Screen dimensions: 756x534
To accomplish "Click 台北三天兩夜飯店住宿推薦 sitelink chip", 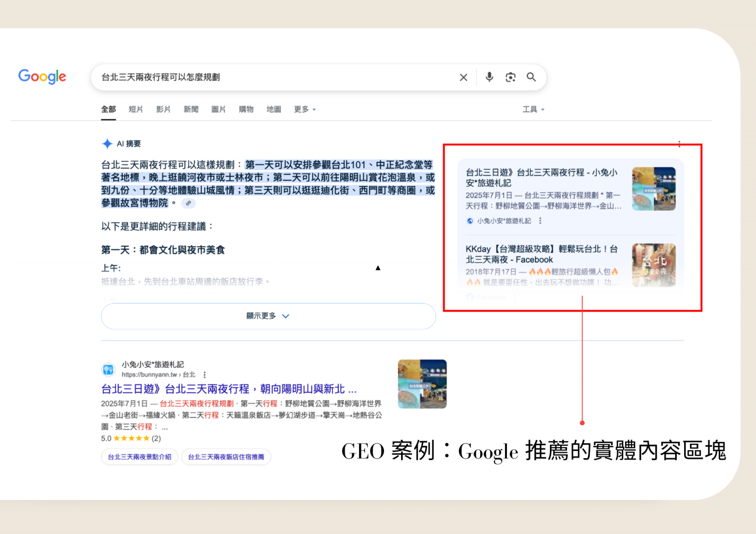I will tap(226, 457).
